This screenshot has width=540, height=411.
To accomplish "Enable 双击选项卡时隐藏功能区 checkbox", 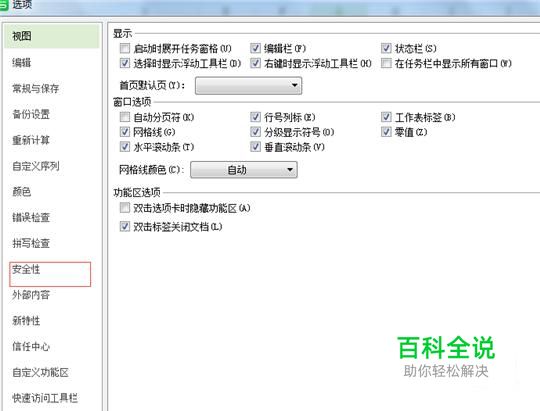I will click(125, 207).
